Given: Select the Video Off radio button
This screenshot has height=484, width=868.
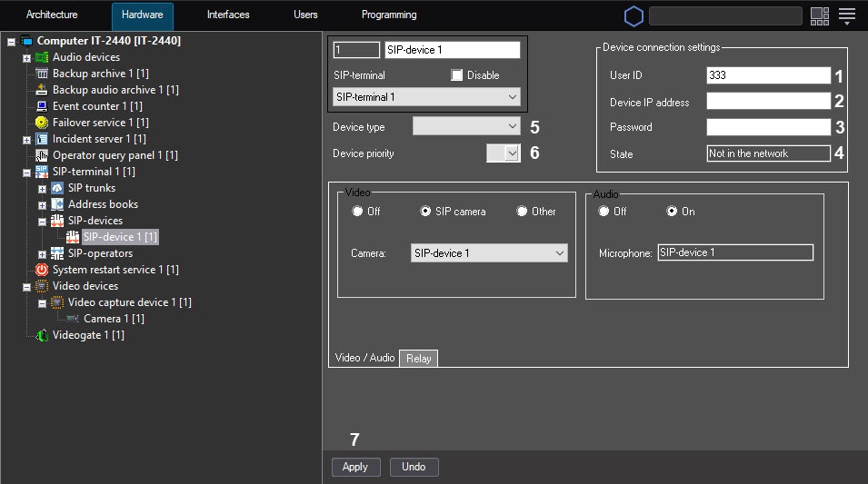Looking at the screenshot, I should coord(358,212).
